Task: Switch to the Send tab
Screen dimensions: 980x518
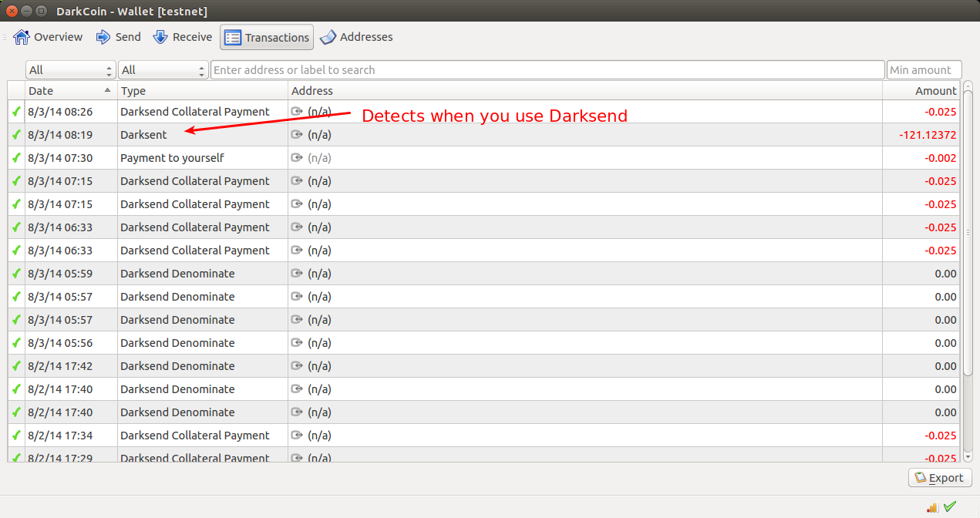Action: point(118,37)
